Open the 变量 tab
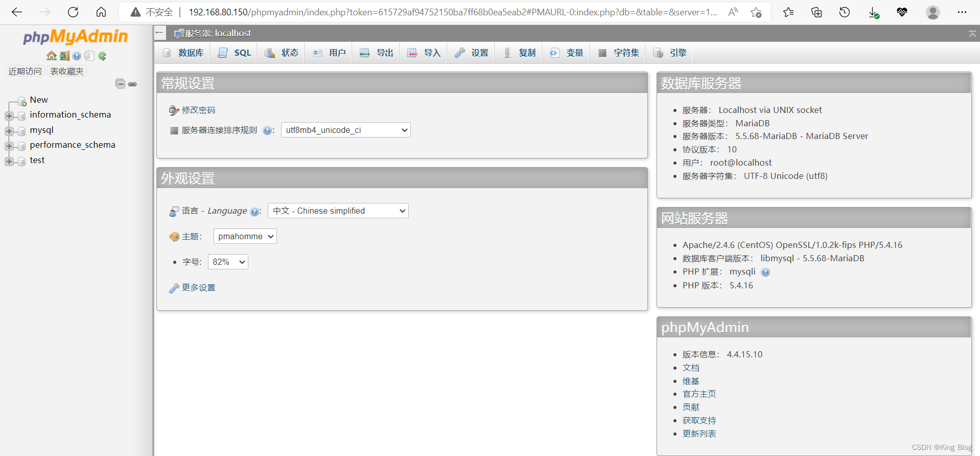The width and height of the screenshot is (980, 456). 566,53
